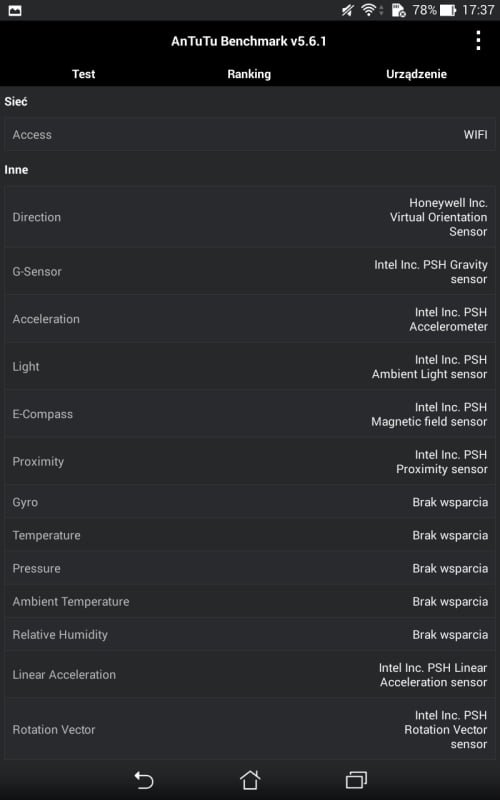The width and height of the screenshot is (500, 800).
Task: Select the Gyro row
Action: 250,502
